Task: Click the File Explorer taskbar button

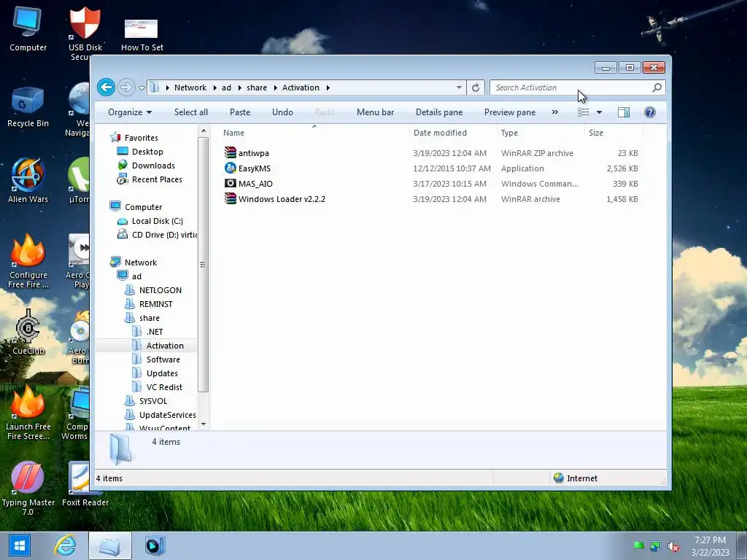Action: pos(109,545)
